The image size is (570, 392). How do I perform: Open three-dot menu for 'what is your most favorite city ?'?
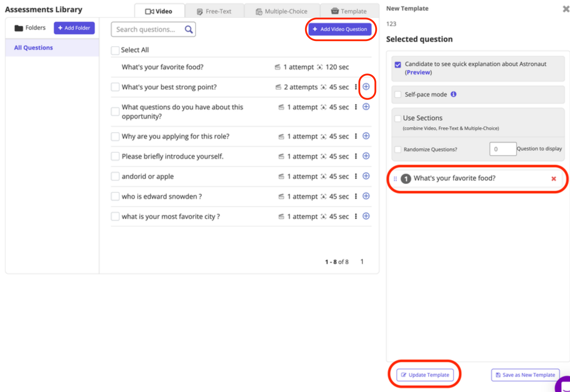pyautogui.click(x=356, y=216)
